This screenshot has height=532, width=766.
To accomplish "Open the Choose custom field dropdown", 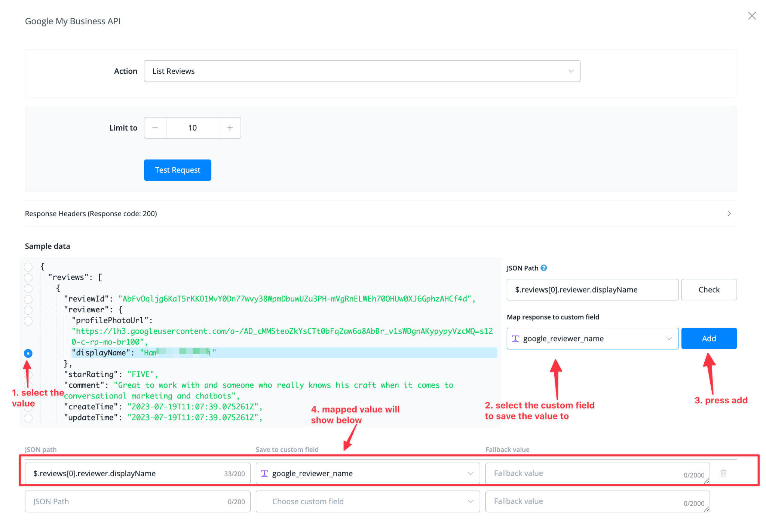I will [368, 502].
